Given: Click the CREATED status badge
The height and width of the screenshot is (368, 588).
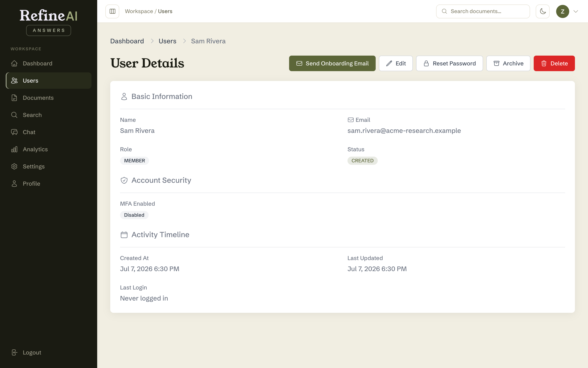Looking at the screenshot, I should 362,161.
